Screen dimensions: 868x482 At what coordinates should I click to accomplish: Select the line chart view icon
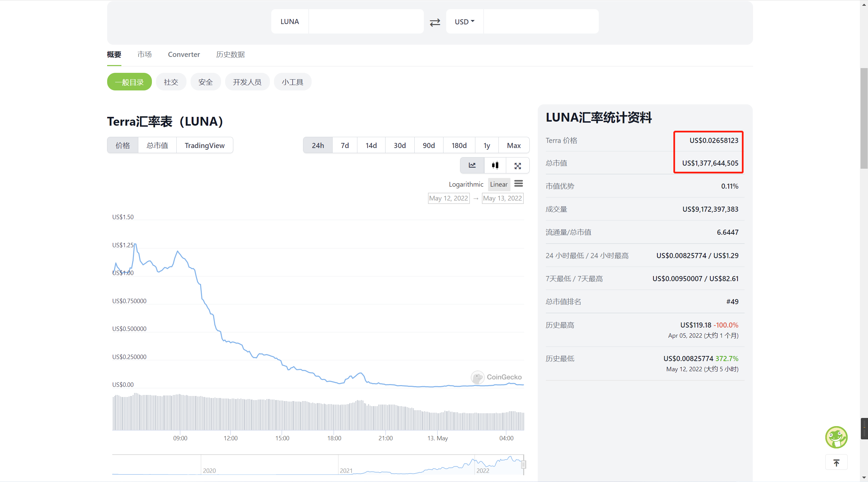click(x=472, y=165)
